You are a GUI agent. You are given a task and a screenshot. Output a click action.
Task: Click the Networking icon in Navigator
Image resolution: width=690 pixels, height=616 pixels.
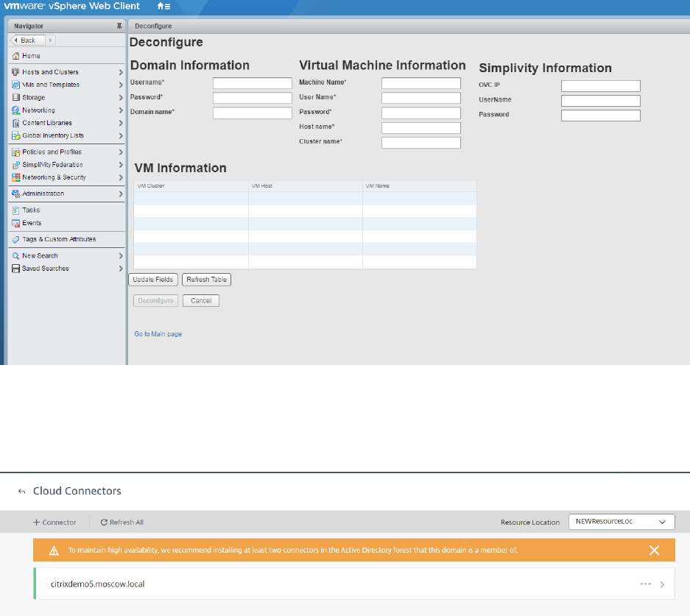tap(15, 110)
